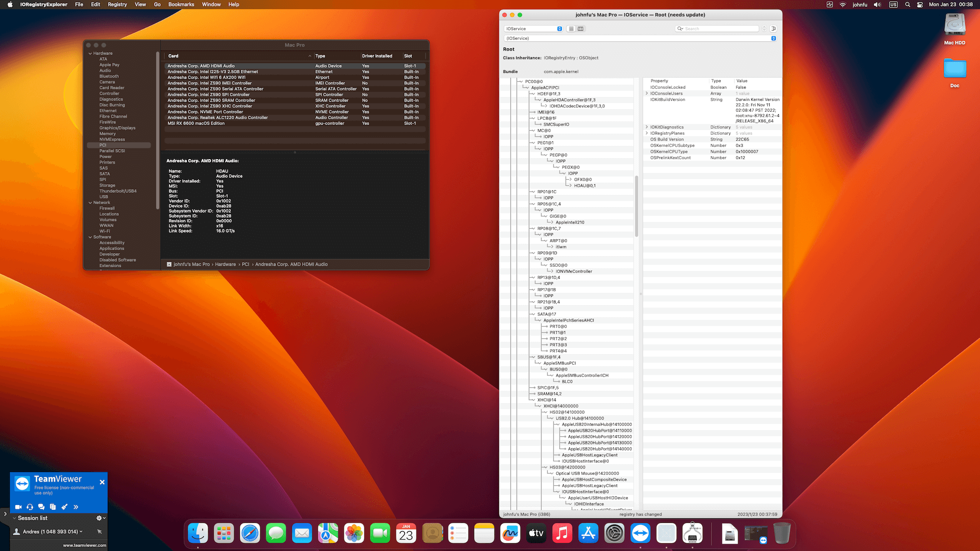
Task: Select the TeamViewer annotation paintbrush tool
Action: 64,507
